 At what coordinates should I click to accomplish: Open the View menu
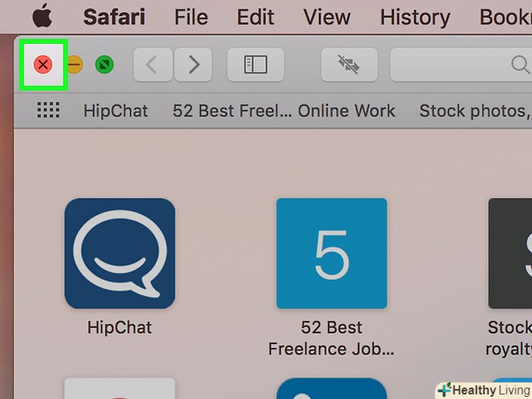(327, 17)
